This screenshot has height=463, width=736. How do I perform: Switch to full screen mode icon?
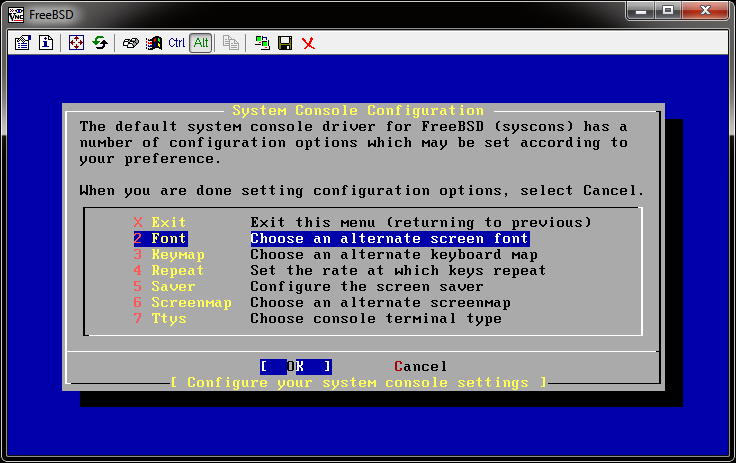point(77,43)
